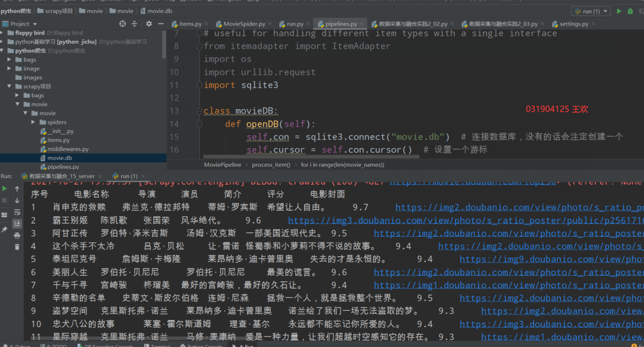Click the Project panel vertical scrollbar

pyautogui.click(x=164, y=45)
